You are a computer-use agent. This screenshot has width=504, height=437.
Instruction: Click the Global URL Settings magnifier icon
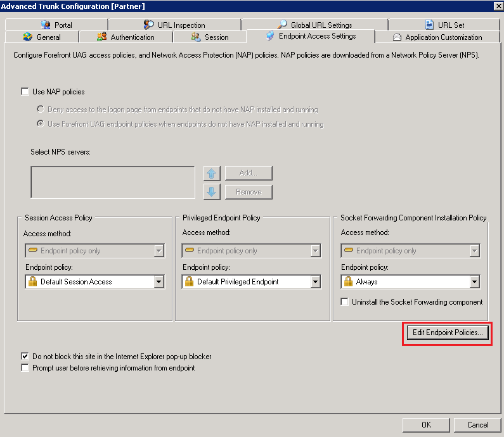pos(282,25)
